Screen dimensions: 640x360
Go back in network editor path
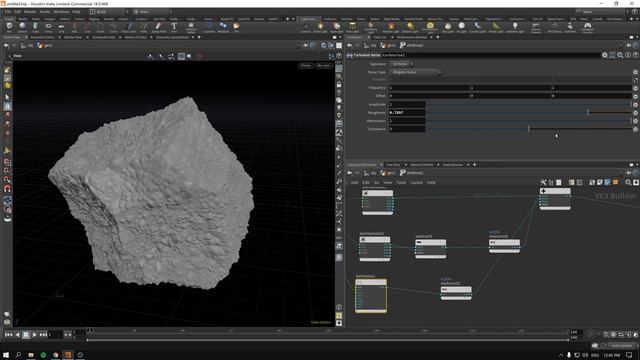[349, 173]
